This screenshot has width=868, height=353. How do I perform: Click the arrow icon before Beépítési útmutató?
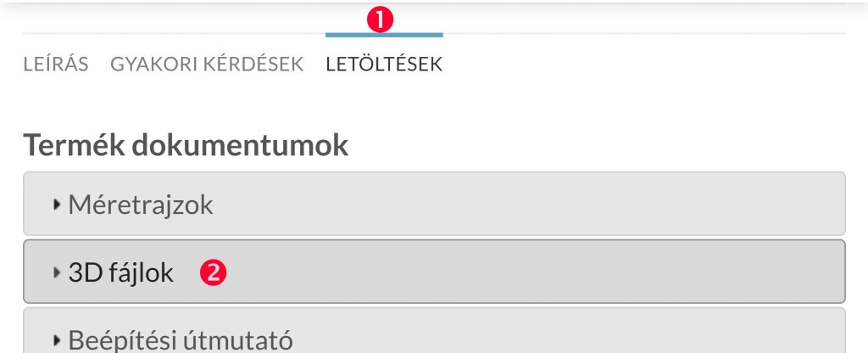coord(57,339)
